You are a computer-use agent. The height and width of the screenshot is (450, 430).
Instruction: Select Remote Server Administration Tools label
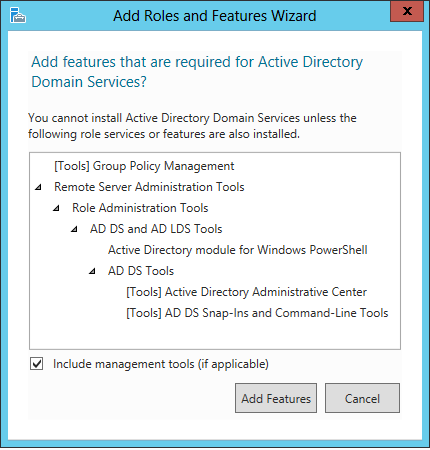149,187
